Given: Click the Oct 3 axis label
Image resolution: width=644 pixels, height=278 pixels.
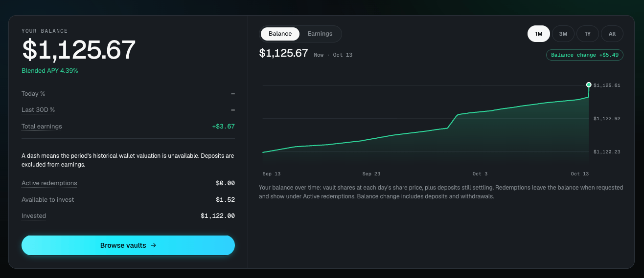Looking at the screenshot, I should 480,174.
